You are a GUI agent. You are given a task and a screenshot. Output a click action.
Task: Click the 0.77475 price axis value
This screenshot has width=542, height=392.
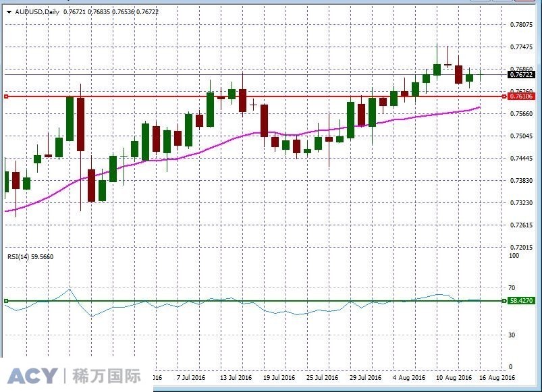click(x=521, y=47)
